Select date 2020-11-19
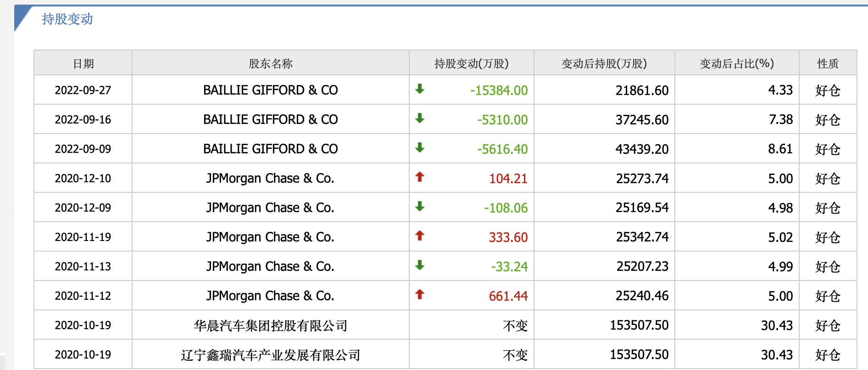This screenshot has width=868, height=370. point(83,237)
